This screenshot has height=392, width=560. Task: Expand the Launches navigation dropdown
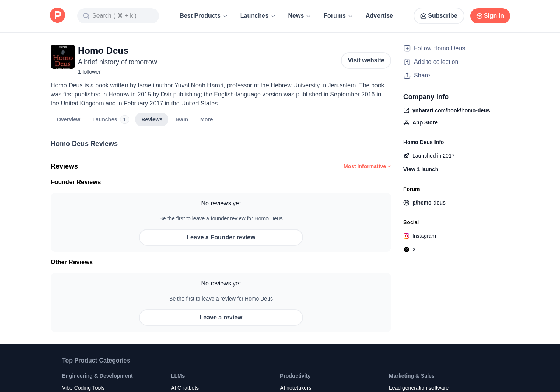(257, 16)
